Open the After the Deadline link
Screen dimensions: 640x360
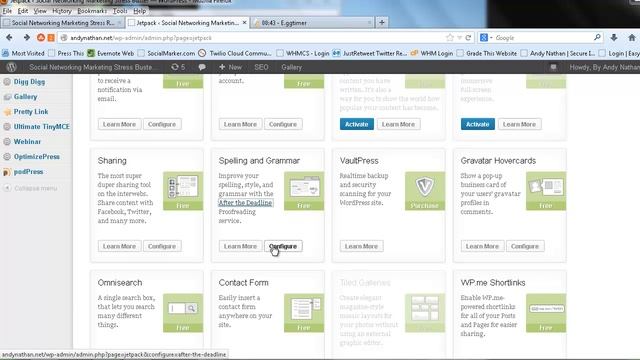[x=245, y=202]
